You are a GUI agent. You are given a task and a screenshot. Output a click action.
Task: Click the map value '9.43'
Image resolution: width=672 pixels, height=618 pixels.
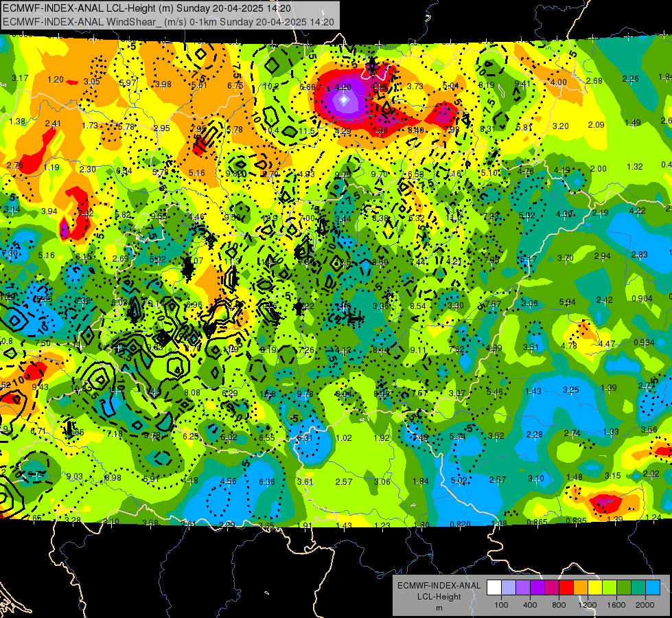pyautogui.click(x=40, y=387)
